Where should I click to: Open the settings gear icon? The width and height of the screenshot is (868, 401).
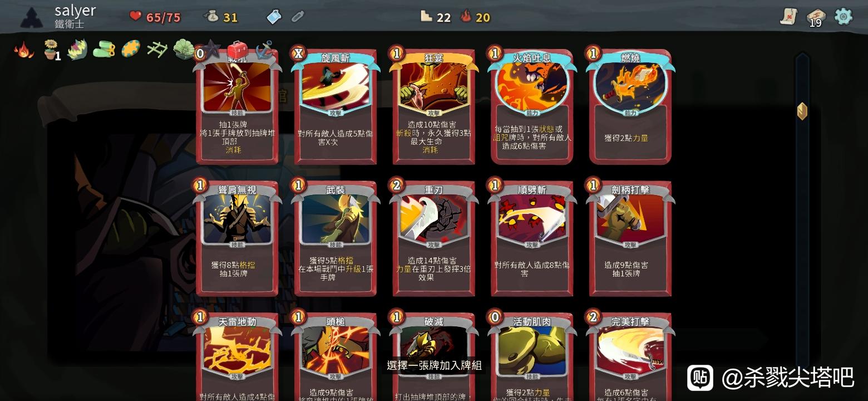[844, 16]
